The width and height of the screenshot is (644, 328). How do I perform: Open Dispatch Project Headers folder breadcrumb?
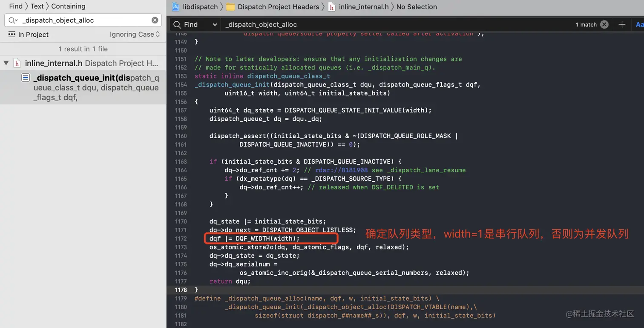(x=278, y=7)
